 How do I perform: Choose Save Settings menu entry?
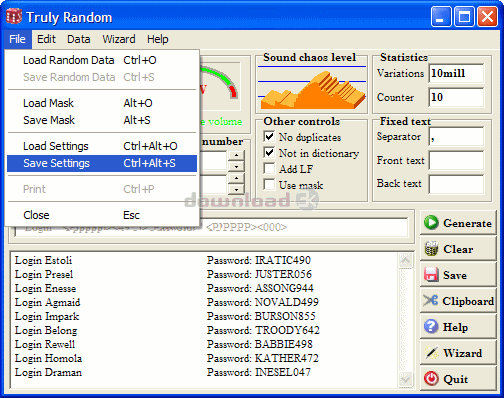click(102, 163)
